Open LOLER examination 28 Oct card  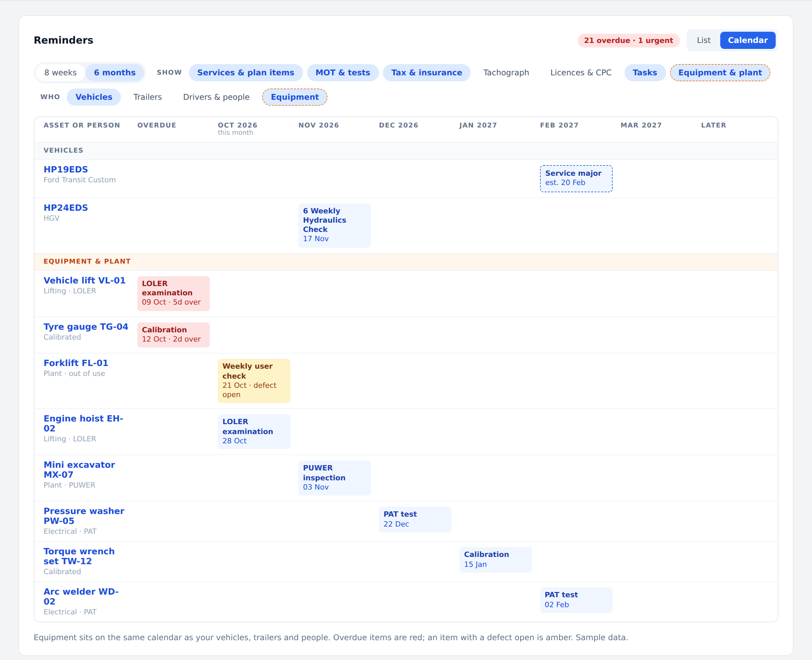tap(254, 432)
